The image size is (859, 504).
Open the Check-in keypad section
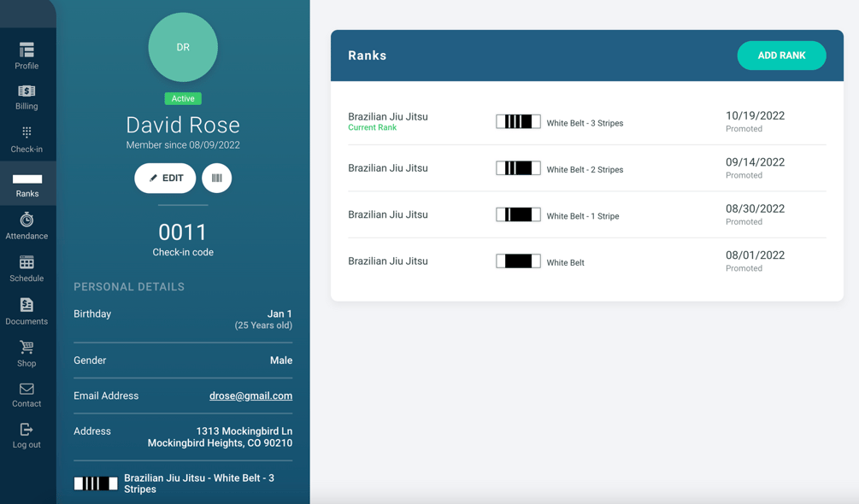[x=26, y=139]
